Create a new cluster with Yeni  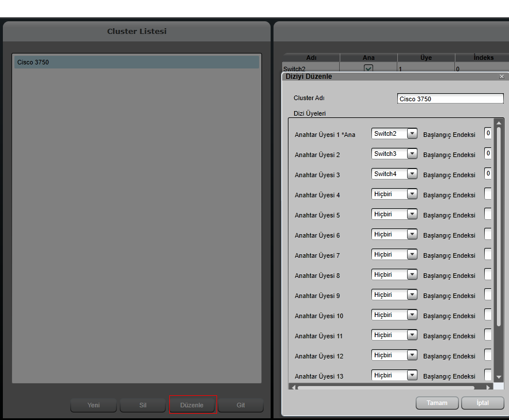coord(93,405)
